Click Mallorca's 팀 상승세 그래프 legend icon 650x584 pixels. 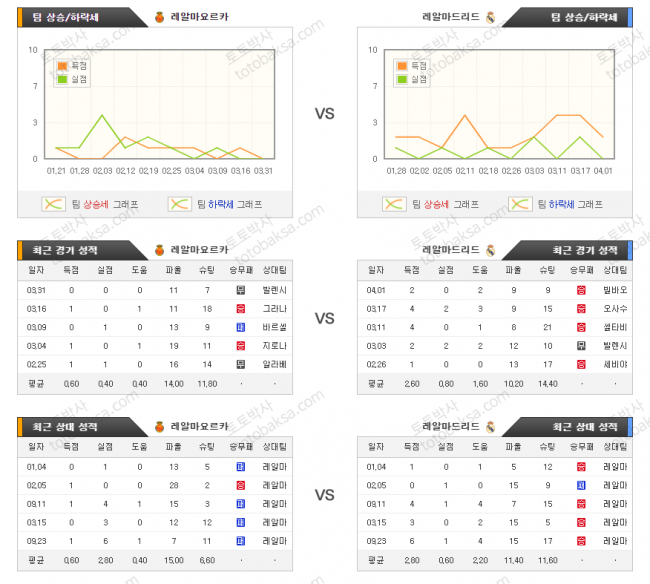click(x=53, y=204)
